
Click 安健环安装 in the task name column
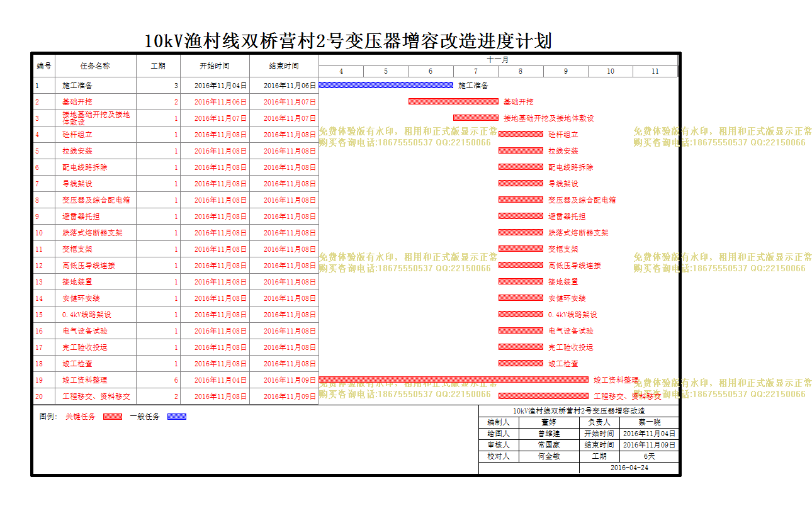[81, 298]
